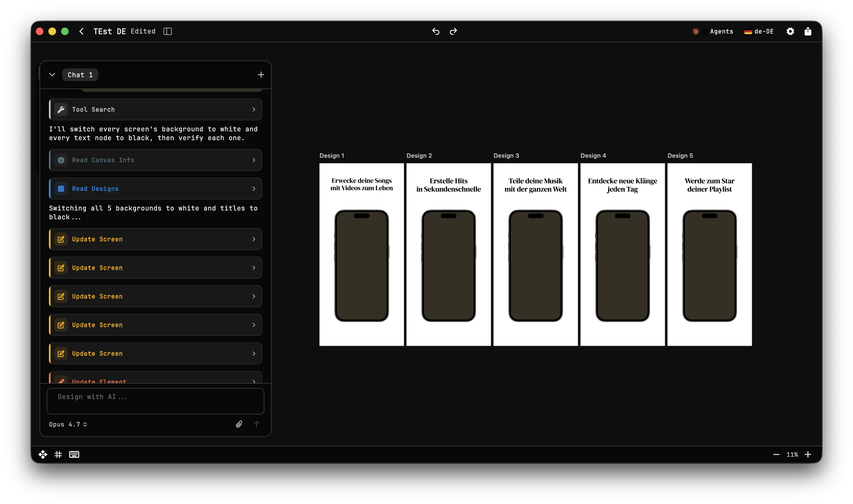Select the Design 1 label
This screenshot has height=504, width=853.
[x=332, y=156]
